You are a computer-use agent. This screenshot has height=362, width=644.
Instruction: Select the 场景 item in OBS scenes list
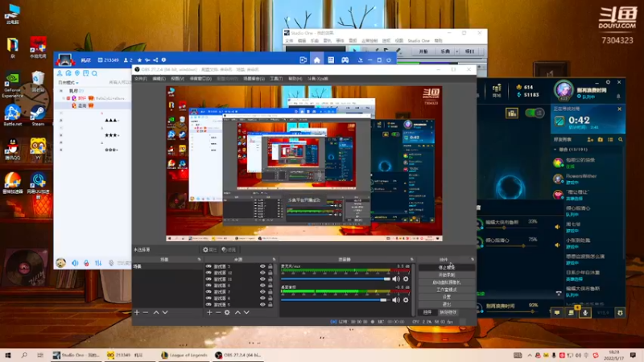click(167, 266)
